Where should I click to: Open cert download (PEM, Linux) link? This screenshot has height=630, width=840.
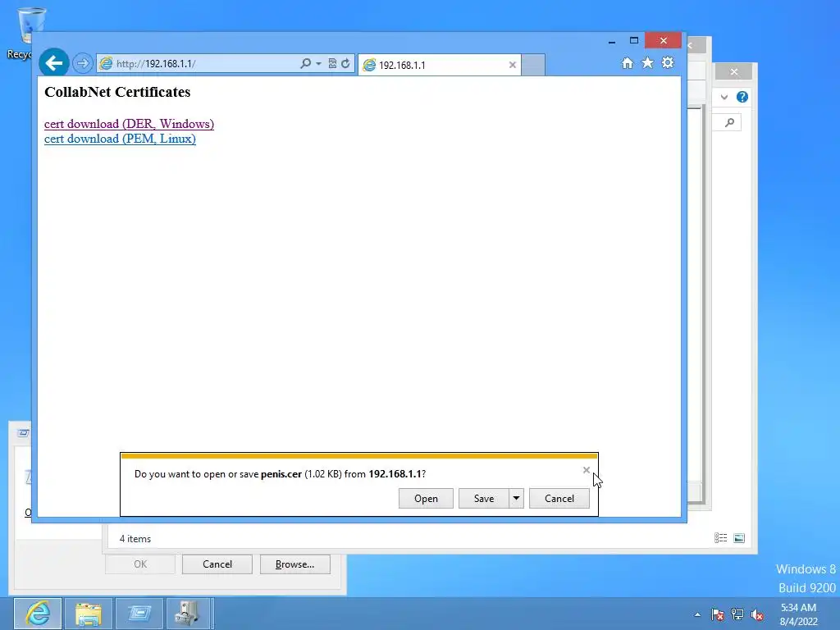pyautogui.click(x=120, y=139)
